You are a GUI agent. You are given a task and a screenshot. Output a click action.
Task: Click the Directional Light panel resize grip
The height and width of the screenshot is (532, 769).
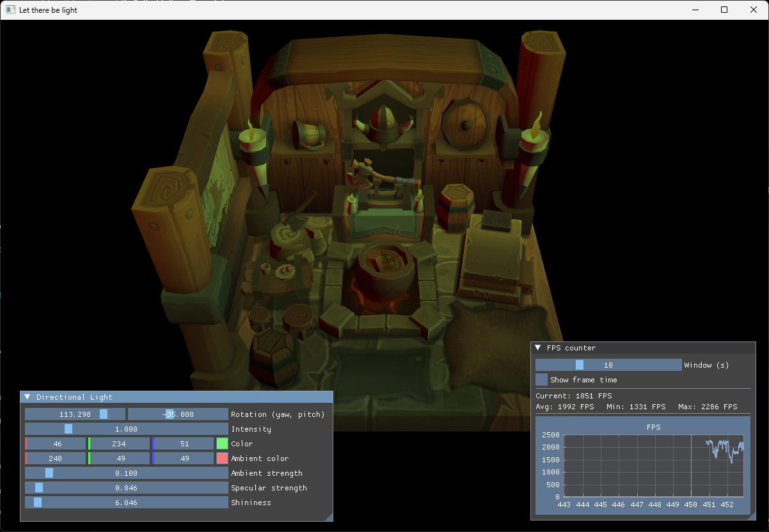(329, 517)
